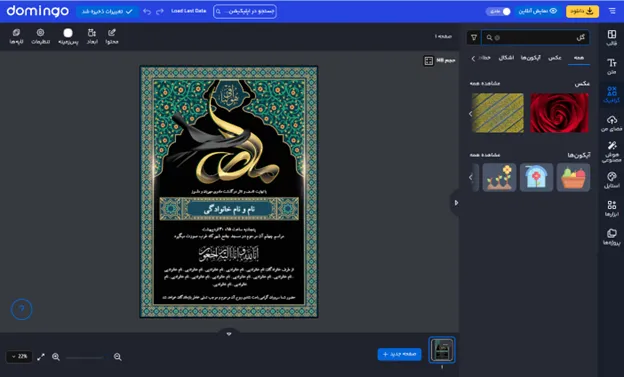Screen dimensions: 624x377
Task: Click the new page (صفحه جدید) button
Action: pos(399,354)
